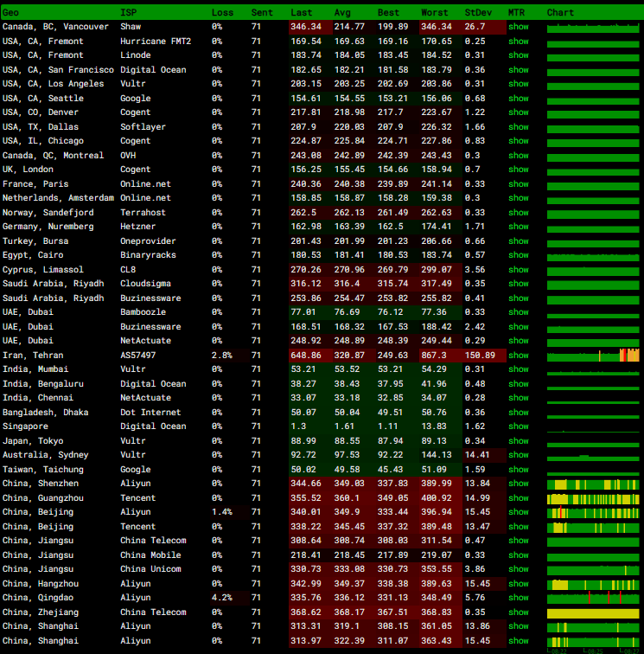Viewport: 644px width, 654px height.
Task: Show MTR for Amsterdam Online.net
Action: coord(518,198)
